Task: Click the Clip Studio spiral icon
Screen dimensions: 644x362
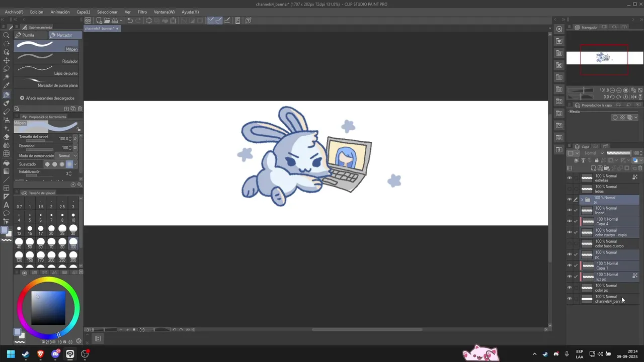Action: [x=88, y=21]
